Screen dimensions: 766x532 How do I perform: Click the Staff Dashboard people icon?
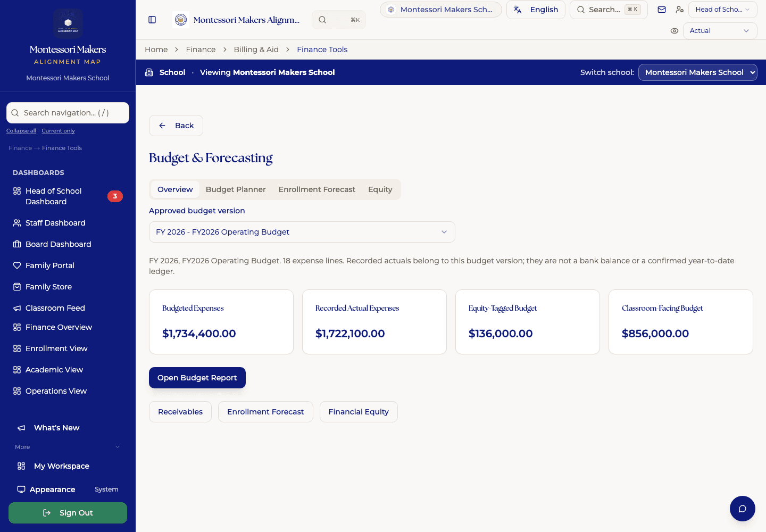17,223
